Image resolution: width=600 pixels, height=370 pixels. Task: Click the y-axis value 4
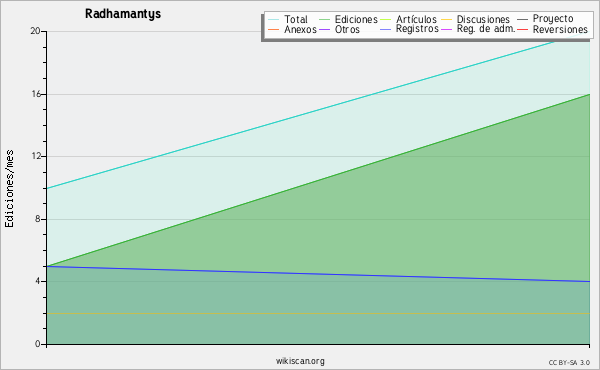38,281
